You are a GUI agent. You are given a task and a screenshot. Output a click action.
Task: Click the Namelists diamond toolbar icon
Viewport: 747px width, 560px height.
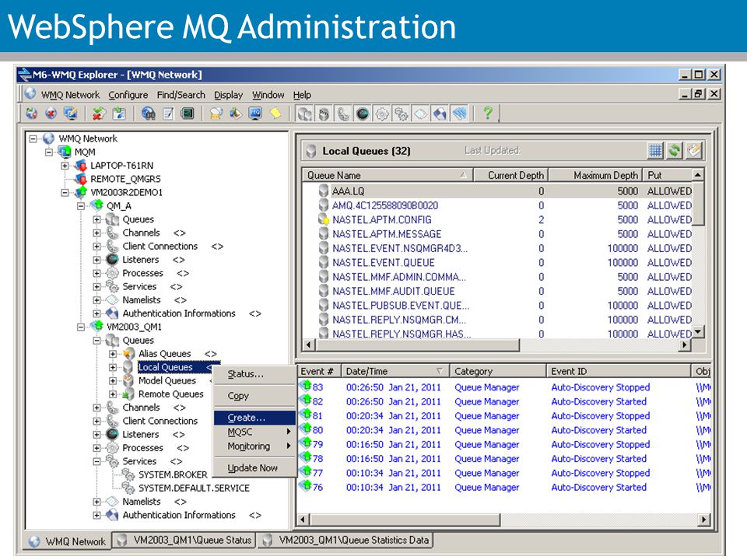click(421, 114)
